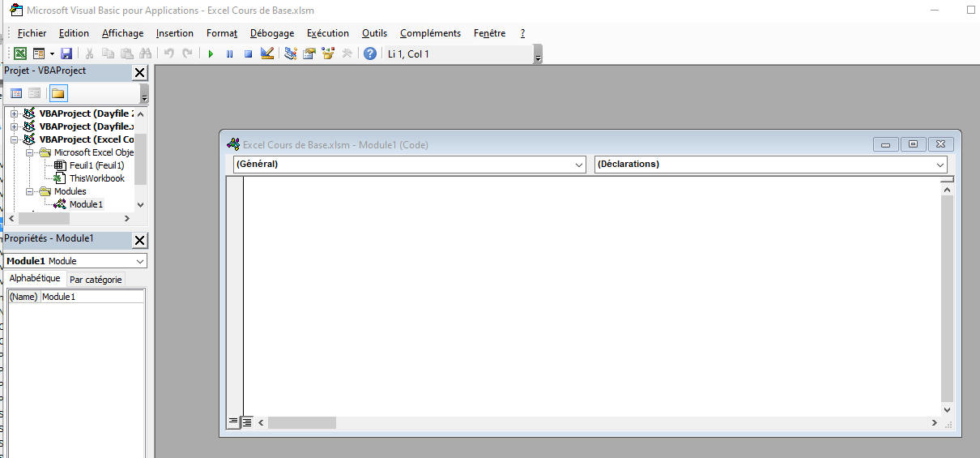This screenshot has width=980, height=458.
Task: Click the View Object icon in Project panel
Action: tap(35, 93)
